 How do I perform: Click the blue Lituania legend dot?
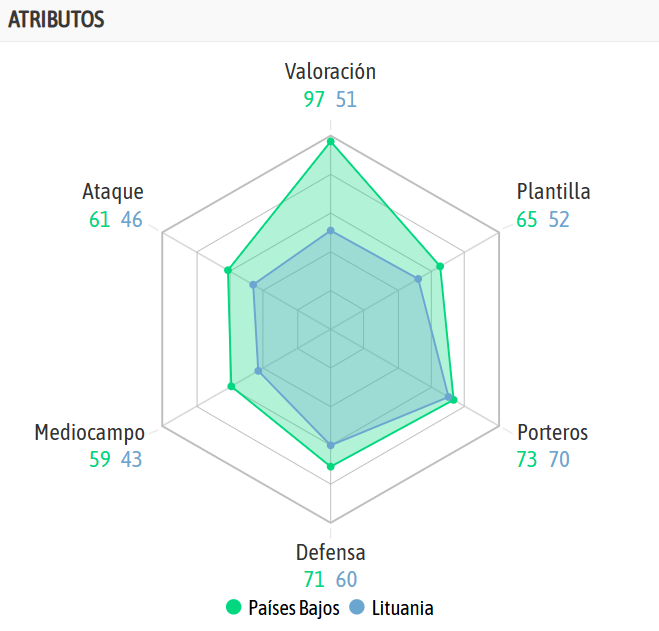click(357, 607)
